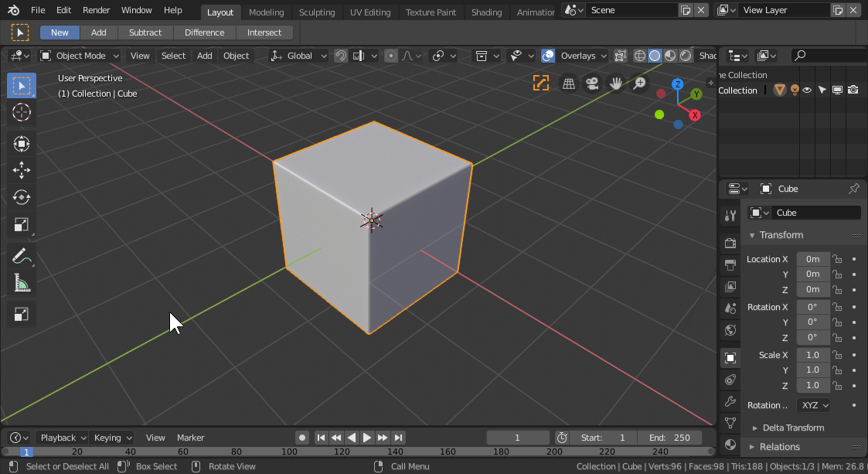Screen dimensions: 868x474
Task: Toggle lock on Location X
Action: pos(837,259)
